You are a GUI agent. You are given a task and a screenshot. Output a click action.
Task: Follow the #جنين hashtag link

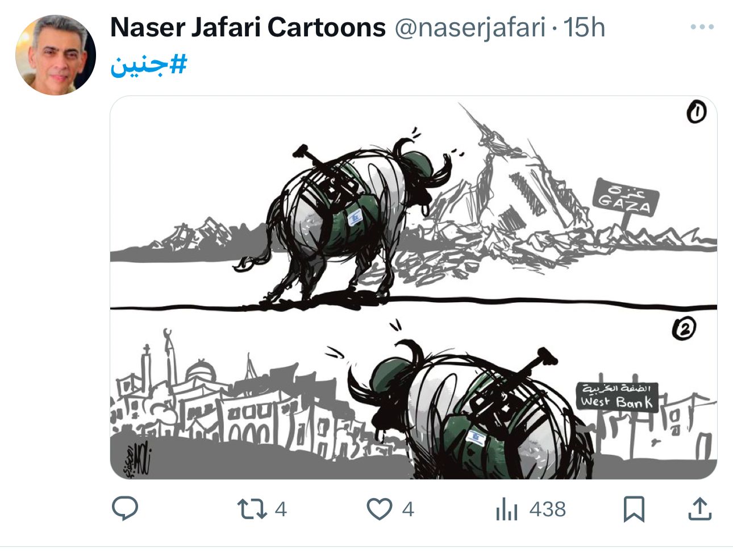(149, 65)
